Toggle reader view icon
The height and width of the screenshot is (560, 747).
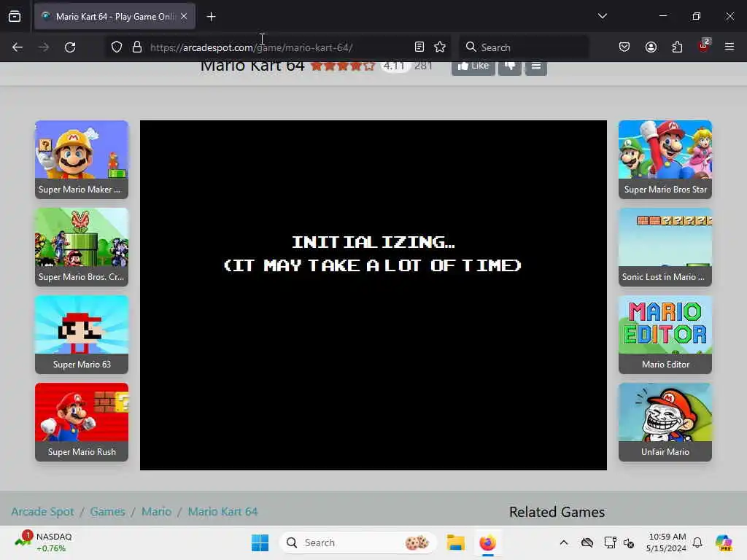(419, 47)
